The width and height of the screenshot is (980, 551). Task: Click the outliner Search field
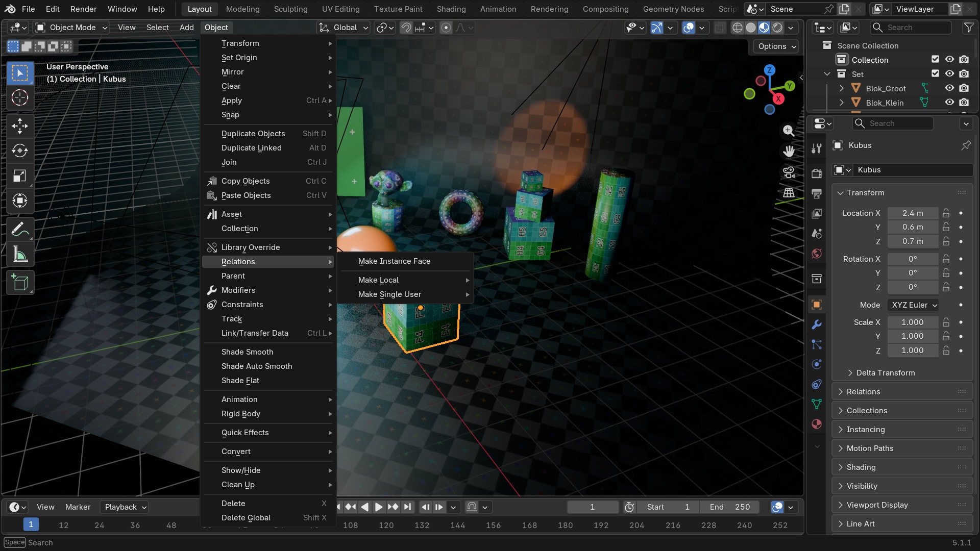click(911, 28)
